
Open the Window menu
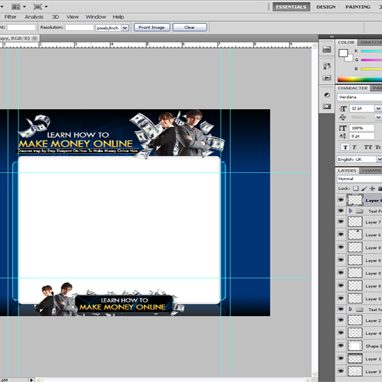pos(96,17)
